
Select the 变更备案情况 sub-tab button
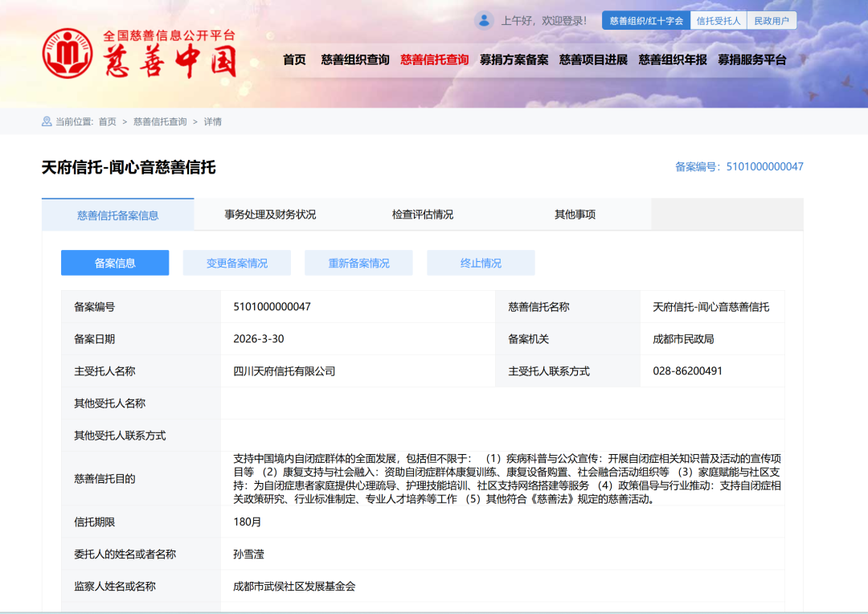(237, 263)
